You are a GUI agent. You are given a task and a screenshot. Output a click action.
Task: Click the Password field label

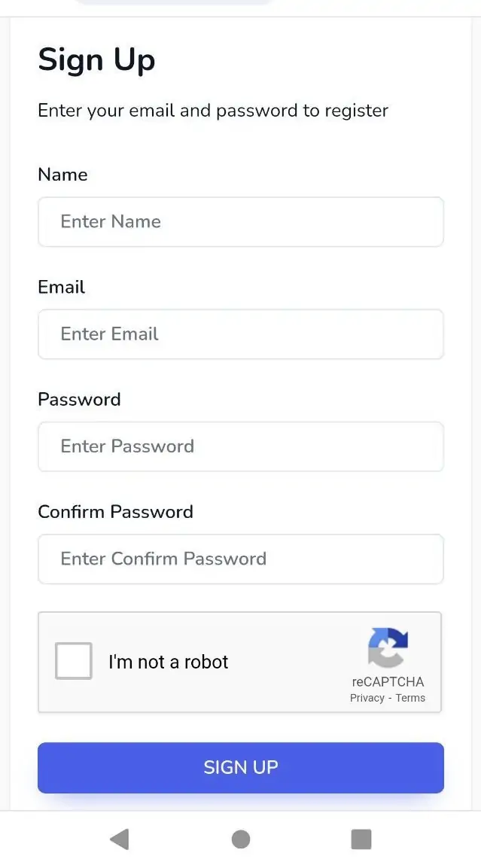79,399
